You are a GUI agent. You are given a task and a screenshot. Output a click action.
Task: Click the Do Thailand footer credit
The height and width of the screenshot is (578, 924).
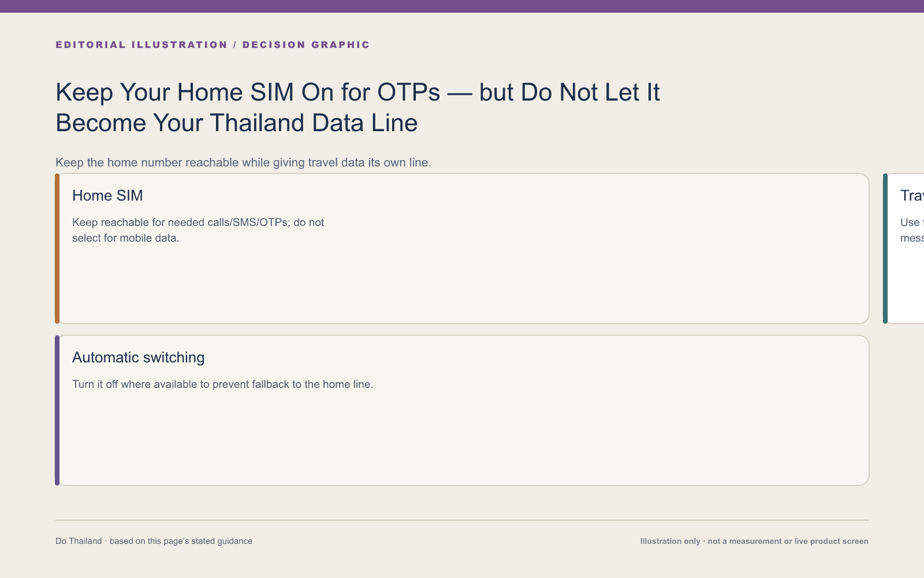coord(154,541)
